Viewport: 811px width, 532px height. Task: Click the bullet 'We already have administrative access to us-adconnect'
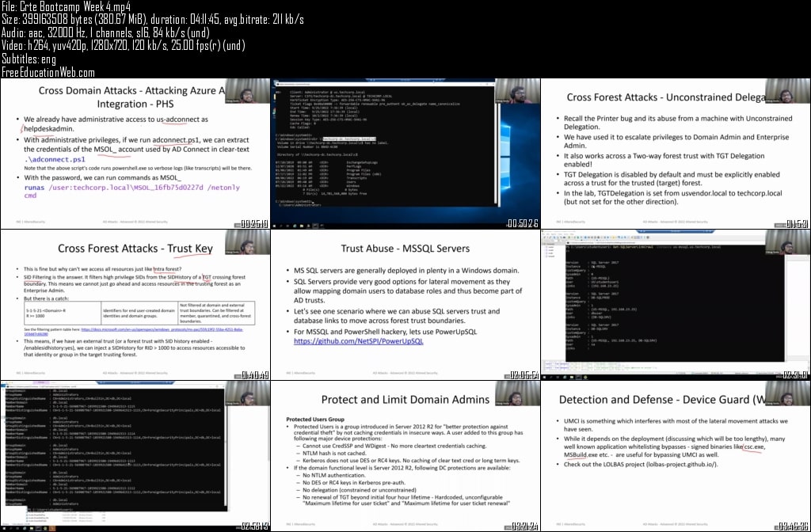pos(116,123)
